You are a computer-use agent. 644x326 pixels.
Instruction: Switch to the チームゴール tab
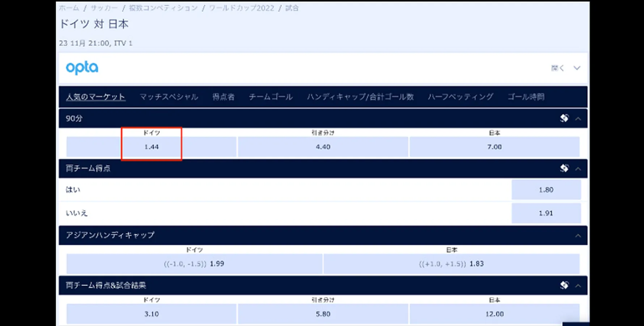(x=271, y=97)
